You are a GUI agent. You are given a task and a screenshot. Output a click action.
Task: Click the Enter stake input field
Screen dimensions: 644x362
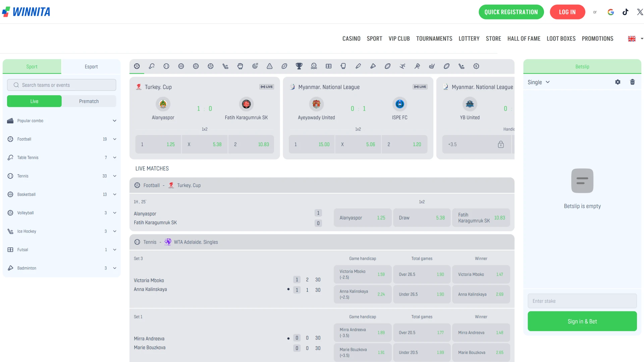coord(582,301)
